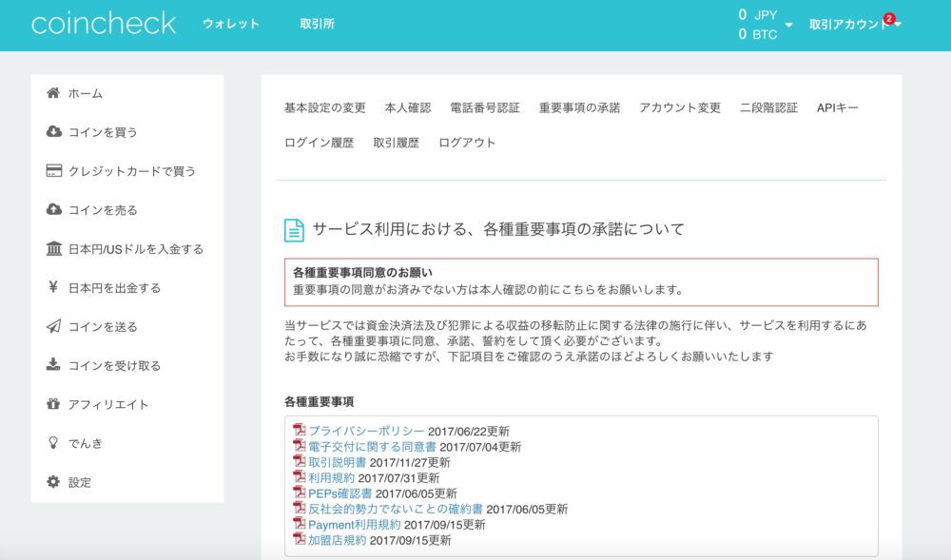The image size is (951, 560).
Task: Click the gift icon beside アフィリエイト
Action: tap(53, 404)
